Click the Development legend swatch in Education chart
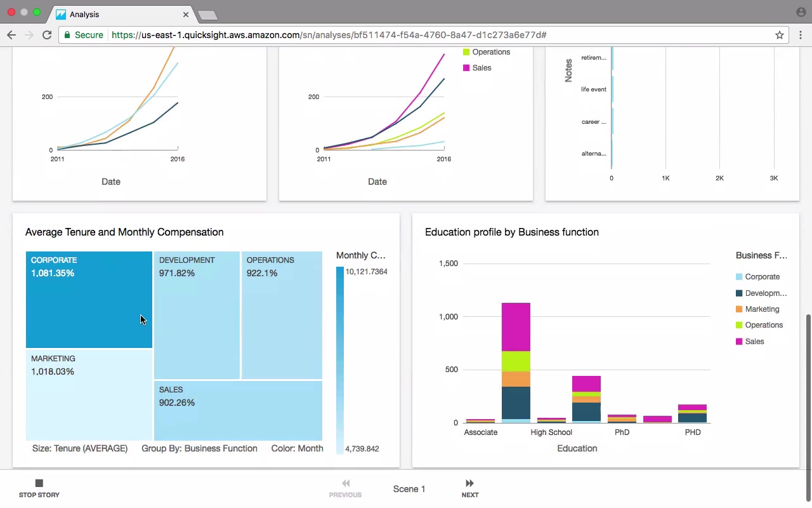Viewport: 812px width, 508px height. pos(739,293)
